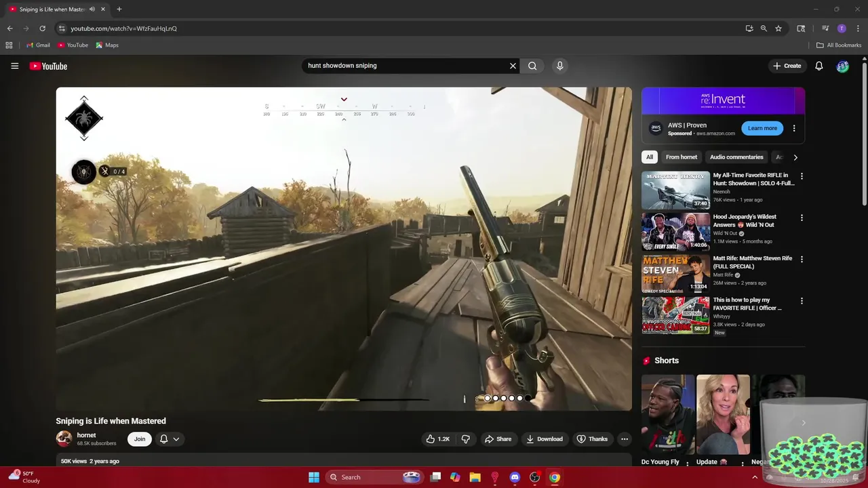
Task: Open the media controls icon
Action: [x=825, y=28]
